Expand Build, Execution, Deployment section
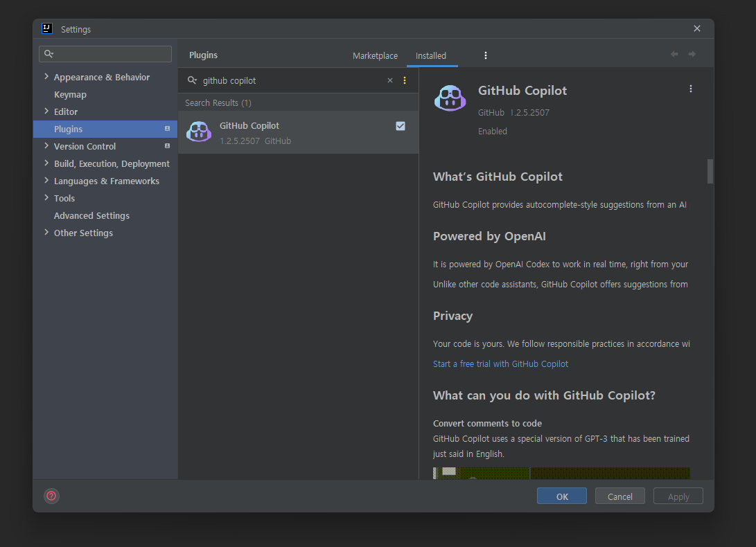 tap(46, 163)
